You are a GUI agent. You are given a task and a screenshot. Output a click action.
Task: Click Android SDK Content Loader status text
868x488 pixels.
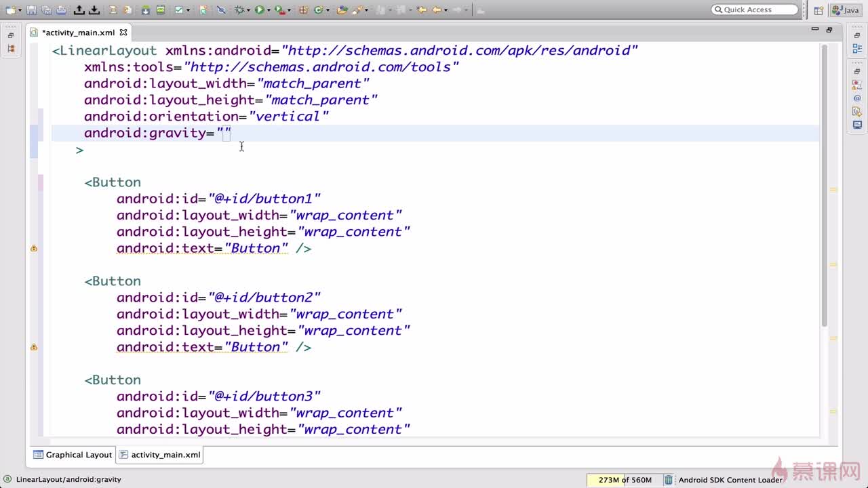coord(730,480)
